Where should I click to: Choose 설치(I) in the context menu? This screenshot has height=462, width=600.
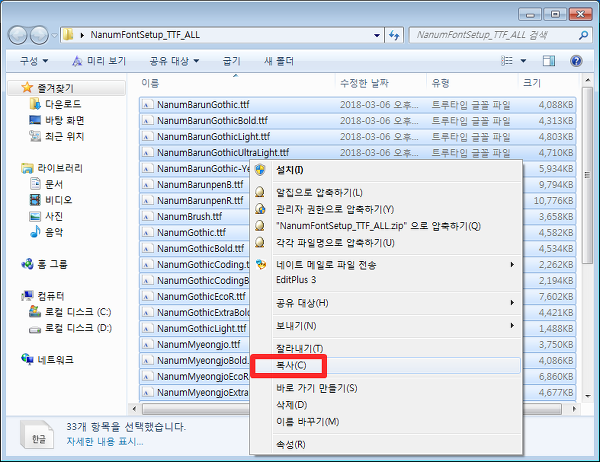tap(386, 170)
